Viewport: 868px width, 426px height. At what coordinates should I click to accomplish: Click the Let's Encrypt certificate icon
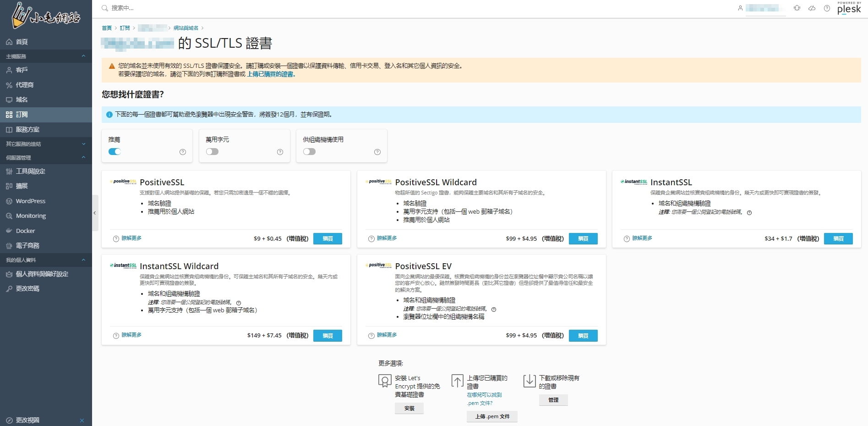point(385,381)
